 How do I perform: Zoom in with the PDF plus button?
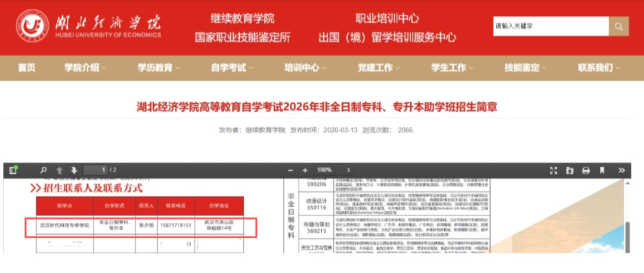coord(305,170)
